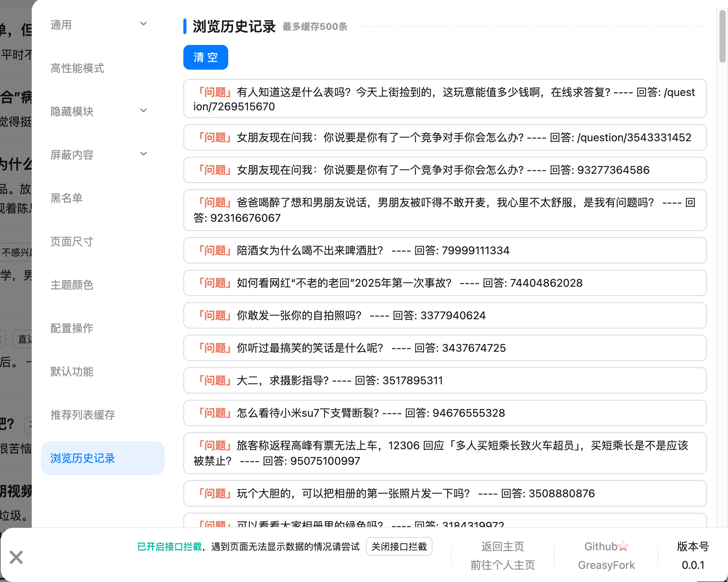Expand the 隐藏模块 section chevron

[144, 110]
